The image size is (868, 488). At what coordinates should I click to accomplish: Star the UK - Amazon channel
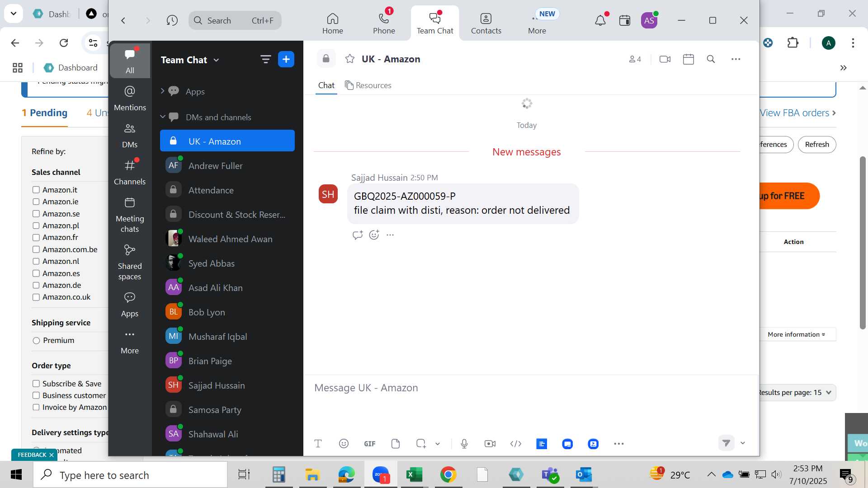tap(350, 59)
